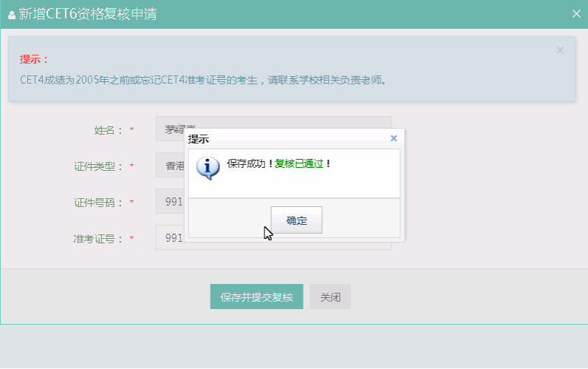Click the green 复核已通过 text
This screenshot has height=369, width=588.
pos(299,163)
